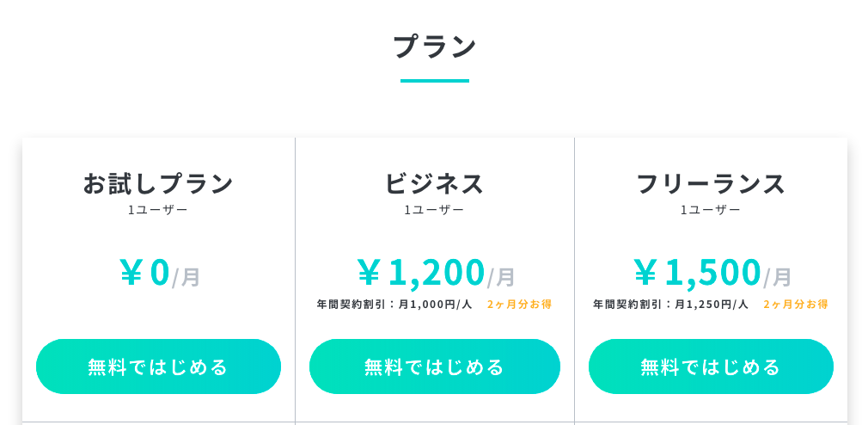This screenshot has width=868, height=425.
Task: Click the teal underline below プラン
Action: (x=435, y=81)
